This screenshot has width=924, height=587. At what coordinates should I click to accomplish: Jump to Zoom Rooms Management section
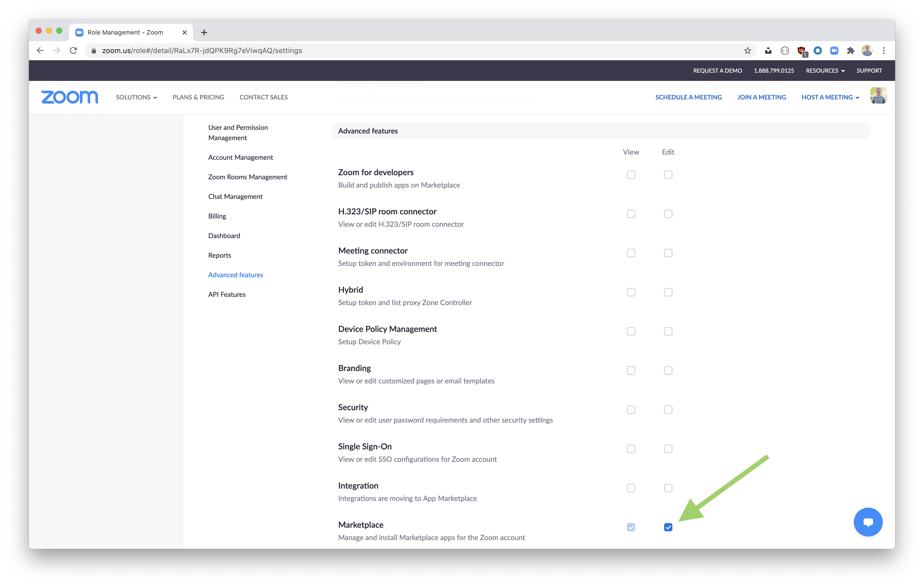[x=247, y=177]
